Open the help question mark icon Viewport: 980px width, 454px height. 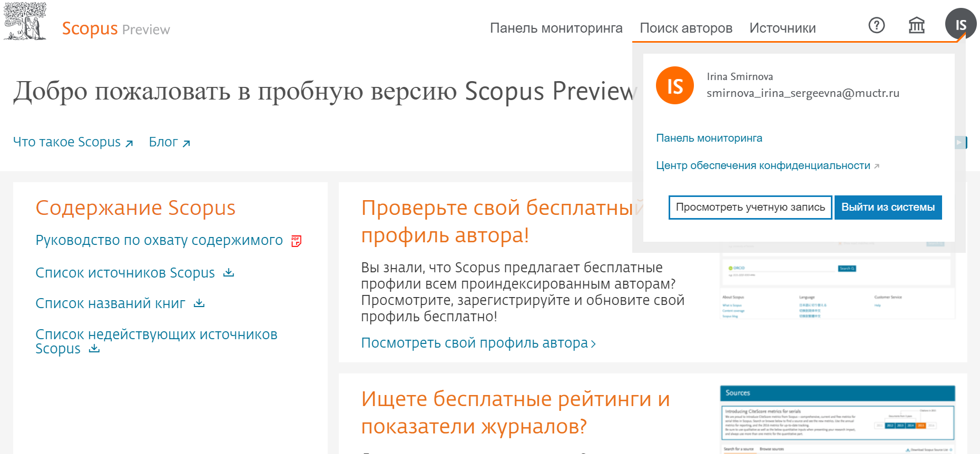pos(876,25)
